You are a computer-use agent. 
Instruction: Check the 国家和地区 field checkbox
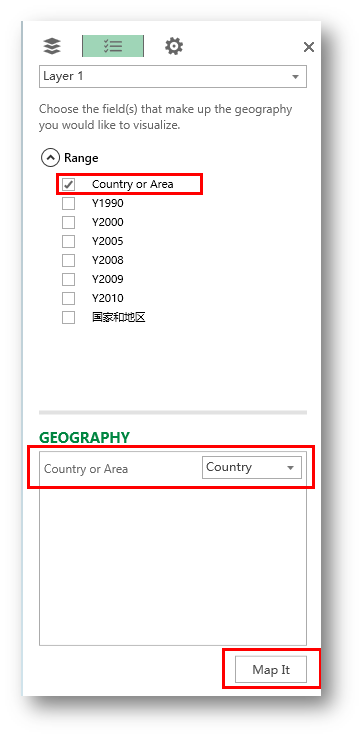tap(69, 318)
